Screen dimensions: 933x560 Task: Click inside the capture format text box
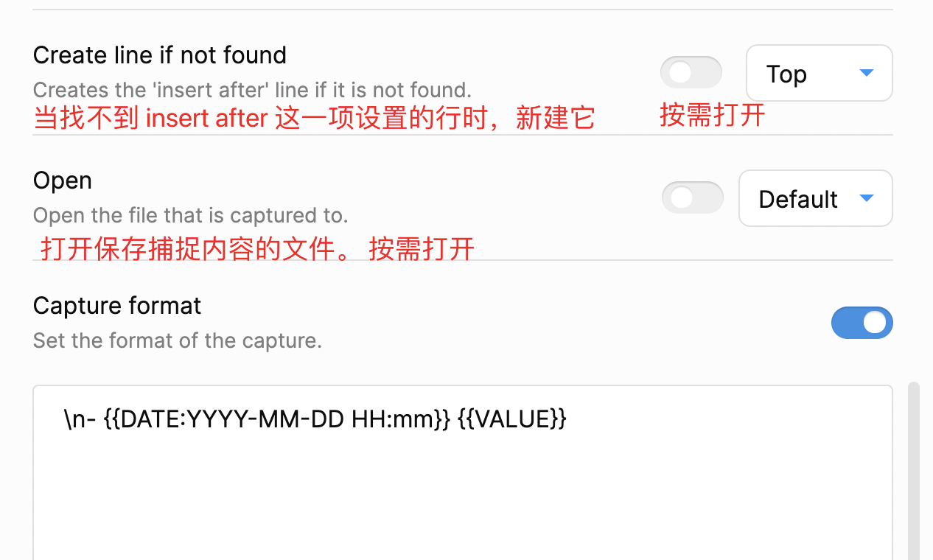(463, 472)
